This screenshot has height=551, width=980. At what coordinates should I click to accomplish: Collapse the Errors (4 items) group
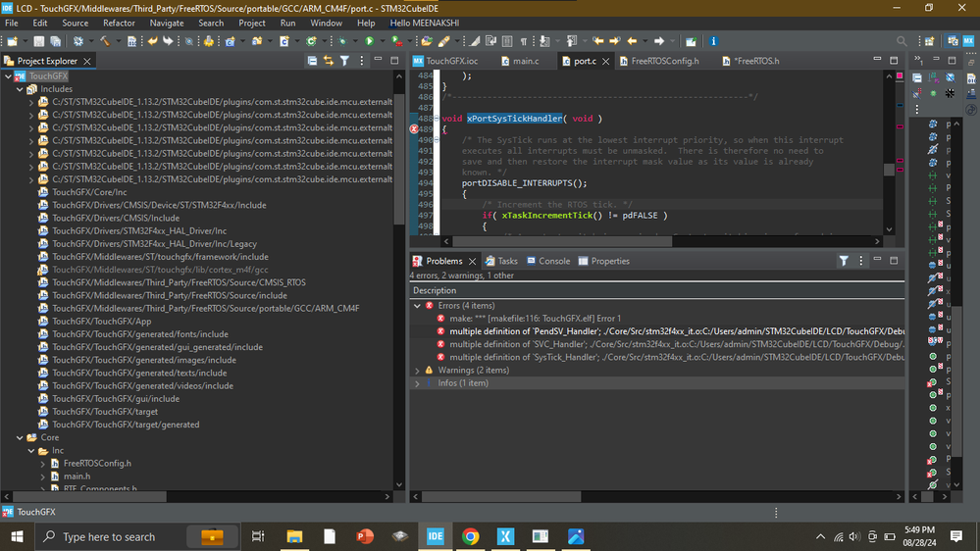[418, 306]
